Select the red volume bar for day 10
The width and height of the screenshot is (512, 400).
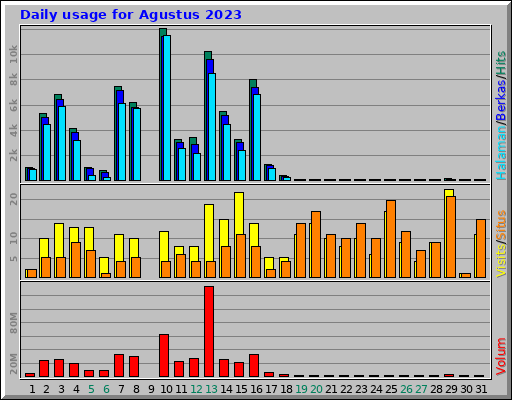point(164,355)
